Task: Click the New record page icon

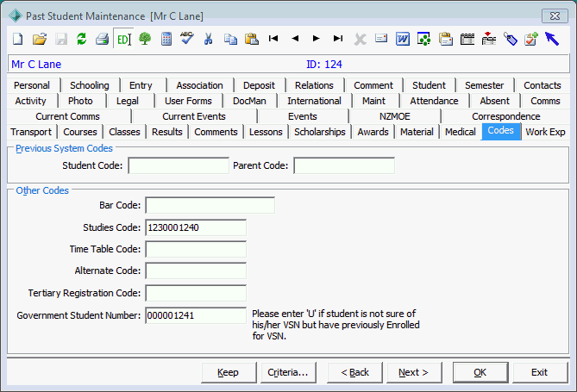Action: 17,39
